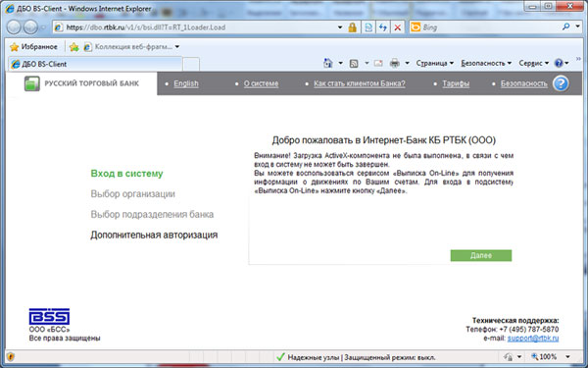Open the Страница menu

tap(434, 63)
